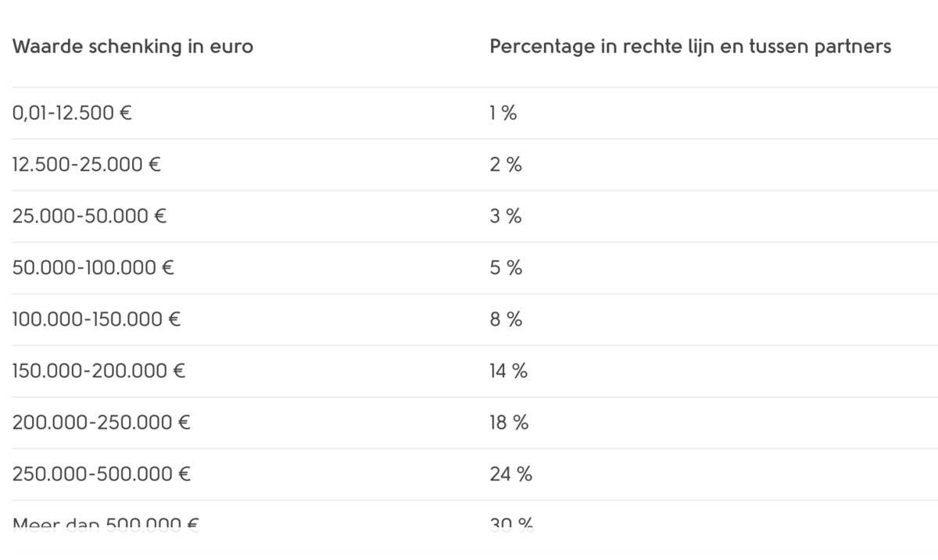
Task: Select the "12.500-25.000 €" value cell
Action: [x=87, y=165]
